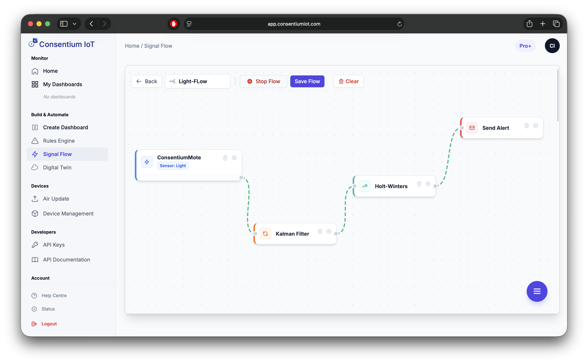The width and height of the screenshot is (588, 364).
Task: Open My Dashboards in the sidebar
Action: tap(67, 84)
